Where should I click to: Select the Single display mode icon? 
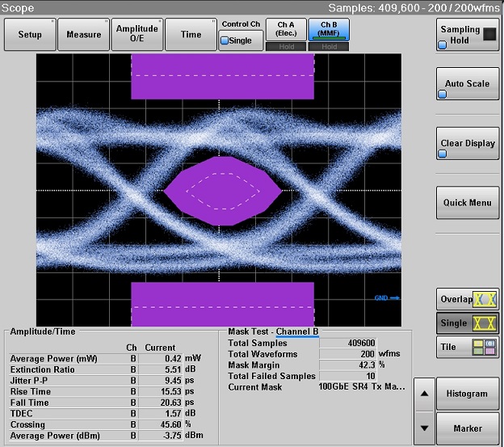[486, 323]
